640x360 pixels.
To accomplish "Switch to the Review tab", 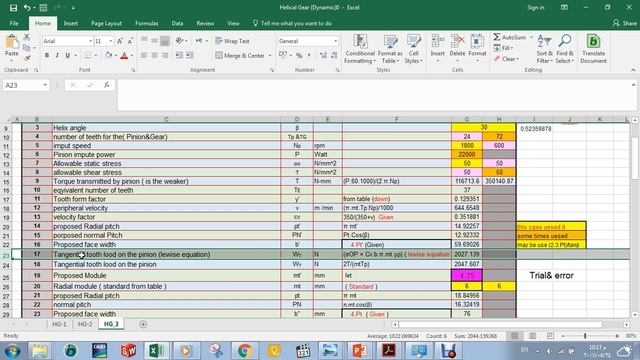I will click(x=205, y=23).
